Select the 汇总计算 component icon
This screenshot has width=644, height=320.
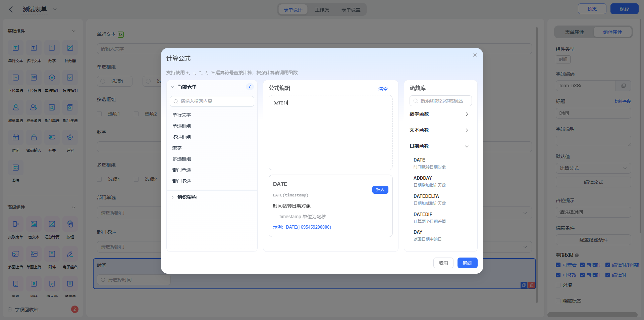click(x=52, y=224)
